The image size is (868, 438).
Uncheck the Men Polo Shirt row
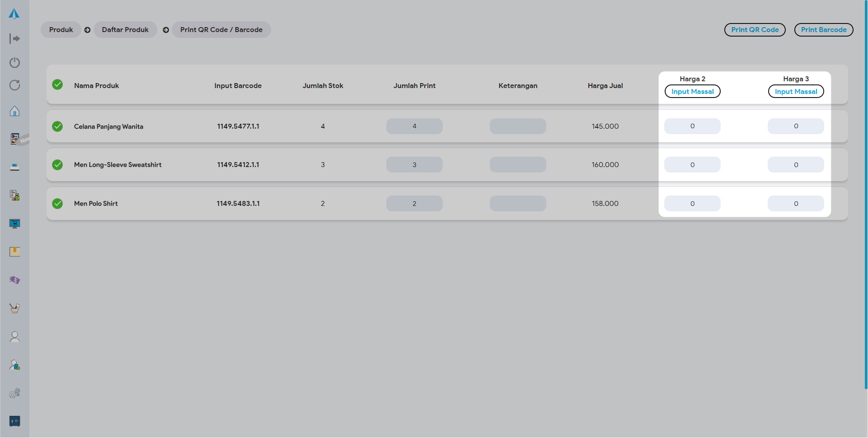[x=57, y=204]
